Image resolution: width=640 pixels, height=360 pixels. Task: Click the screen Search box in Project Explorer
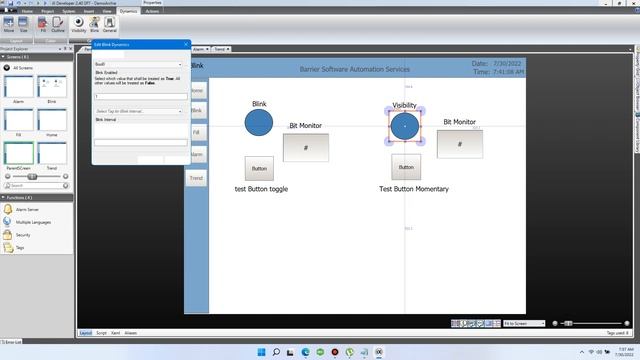point(36,186)
